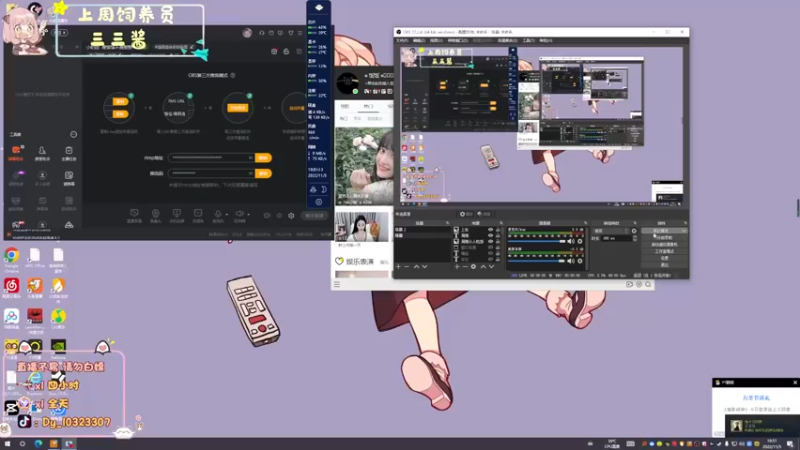The width and height of the screenshot is (800, 450).
Task: Add a new source in OBS
Action: point(457,267)
